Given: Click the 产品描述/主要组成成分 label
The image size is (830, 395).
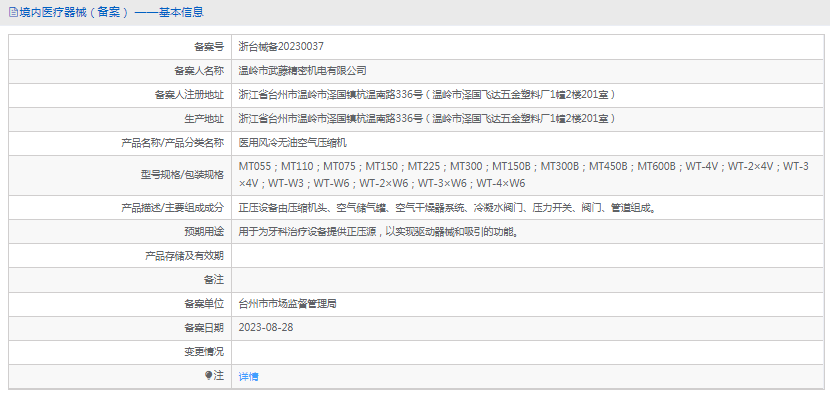Looking at the screenshot, I should 173,208.
